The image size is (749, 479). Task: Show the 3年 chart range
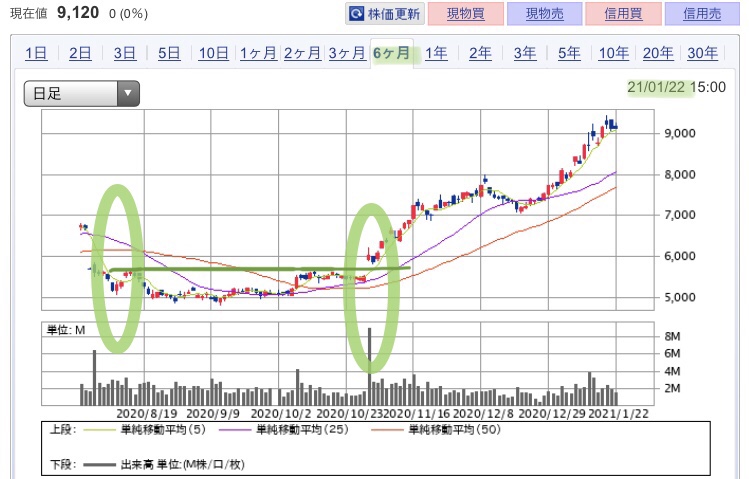[525, 53]
